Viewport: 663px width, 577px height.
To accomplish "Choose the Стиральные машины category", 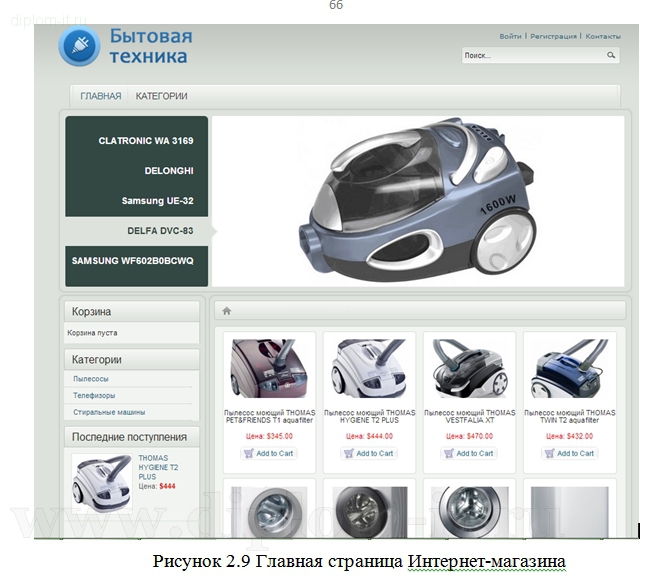I will coord(109,412).
